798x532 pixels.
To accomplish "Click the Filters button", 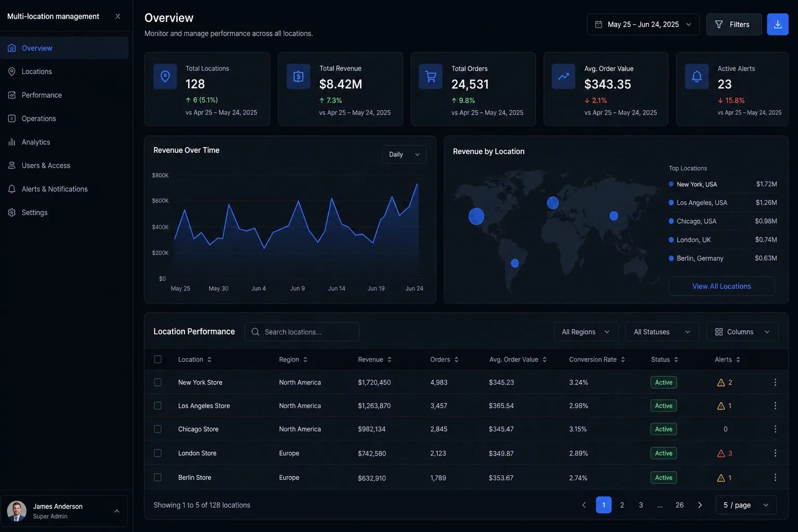I will (734, 24).
